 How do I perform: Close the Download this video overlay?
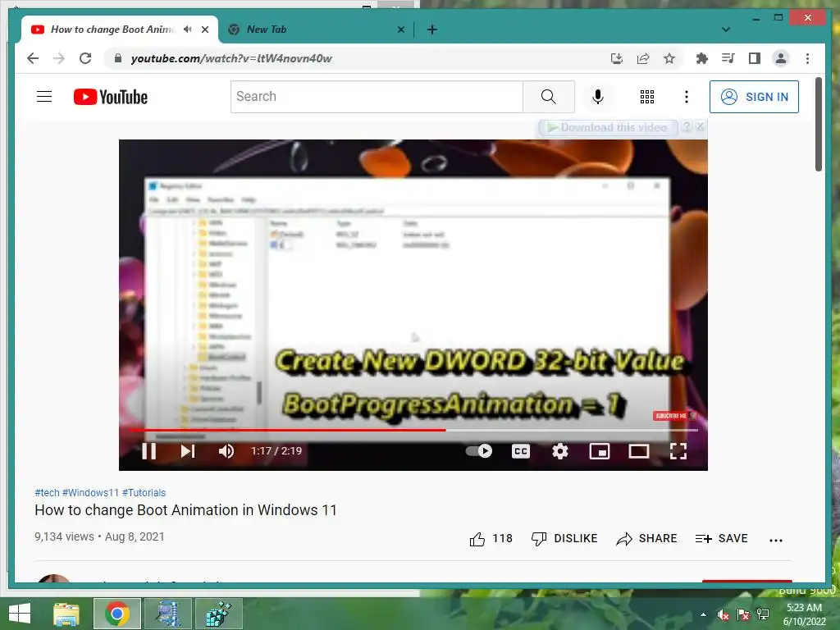click(700, 127)
